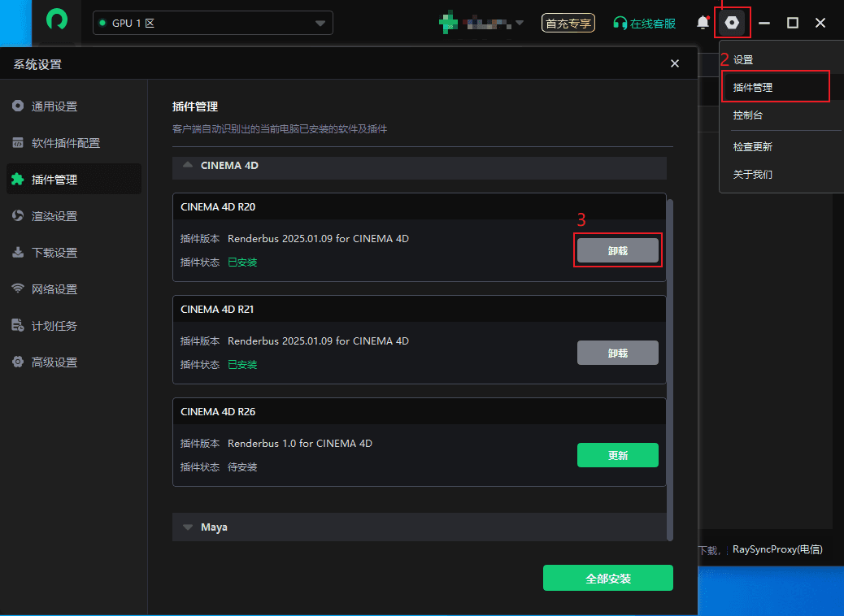Uninstall the CINEMA 4D R20 plugin

[x=617, y=250]
